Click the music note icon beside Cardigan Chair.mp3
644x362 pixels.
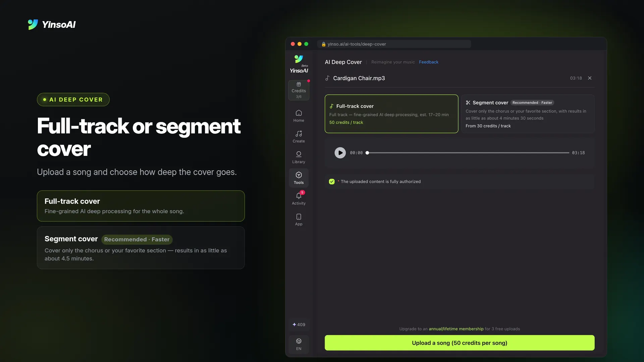click(x=327, y=78)
